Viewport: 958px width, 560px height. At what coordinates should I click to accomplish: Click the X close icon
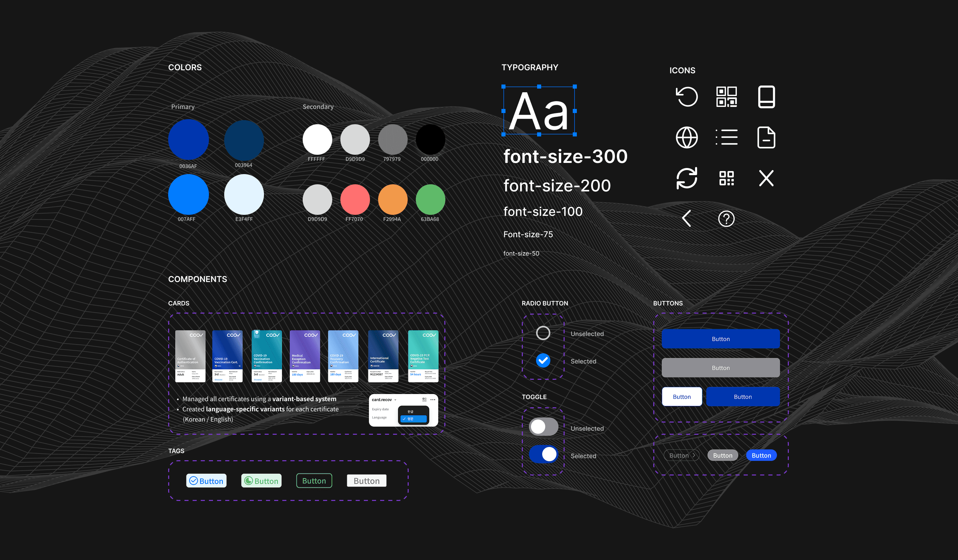[766, 178]
